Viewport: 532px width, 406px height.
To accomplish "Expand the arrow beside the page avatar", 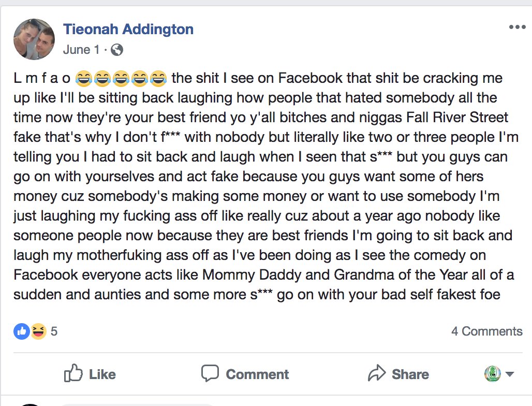I will [509, 374].
